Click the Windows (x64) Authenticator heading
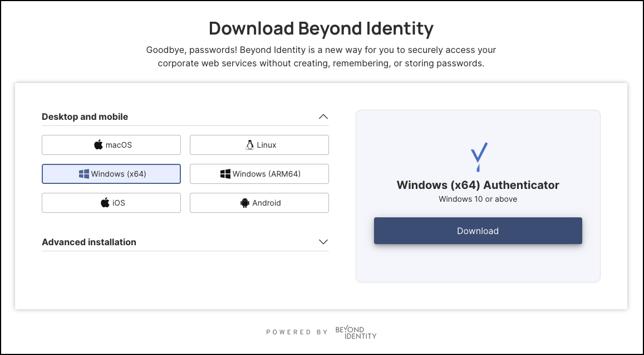The height and width of the screenshot is (355, 644). pos(478,185)
